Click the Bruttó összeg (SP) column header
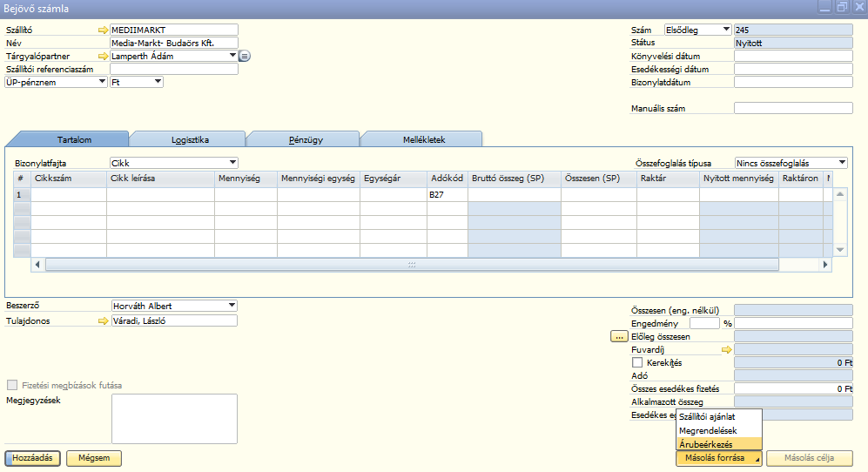The image size is (868, 472). (515, 179)
